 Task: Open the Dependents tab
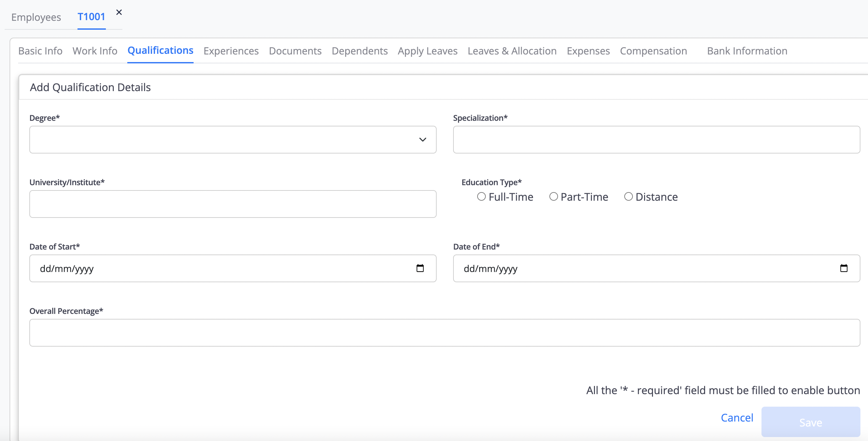[359, 51]
